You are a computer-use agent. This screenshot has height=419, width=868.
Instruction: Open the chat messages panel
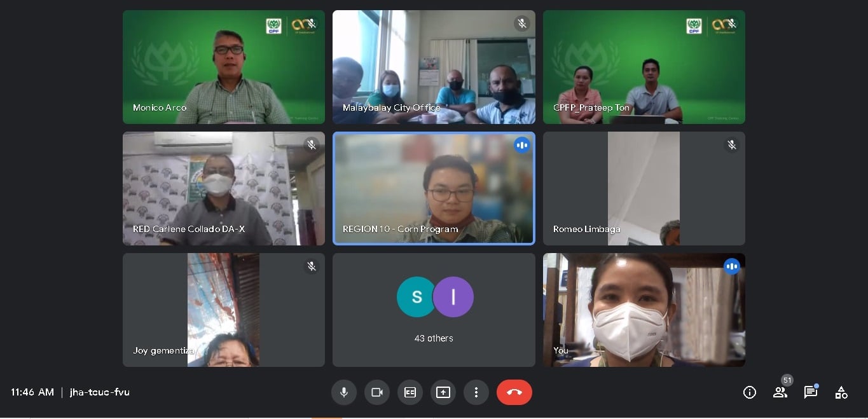pos(811,392)
